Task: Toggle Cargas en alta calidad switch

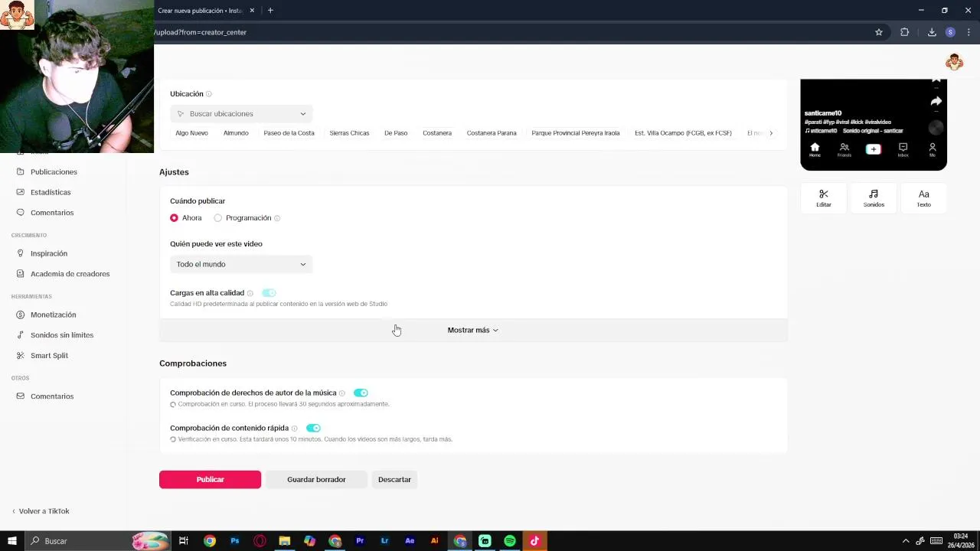Action: pos(269,293)
